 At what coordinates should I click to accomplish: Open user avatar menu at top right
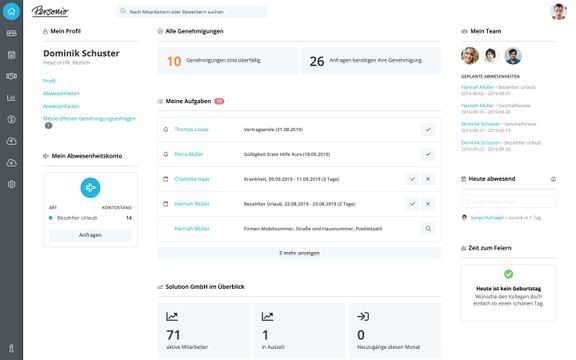558,11
